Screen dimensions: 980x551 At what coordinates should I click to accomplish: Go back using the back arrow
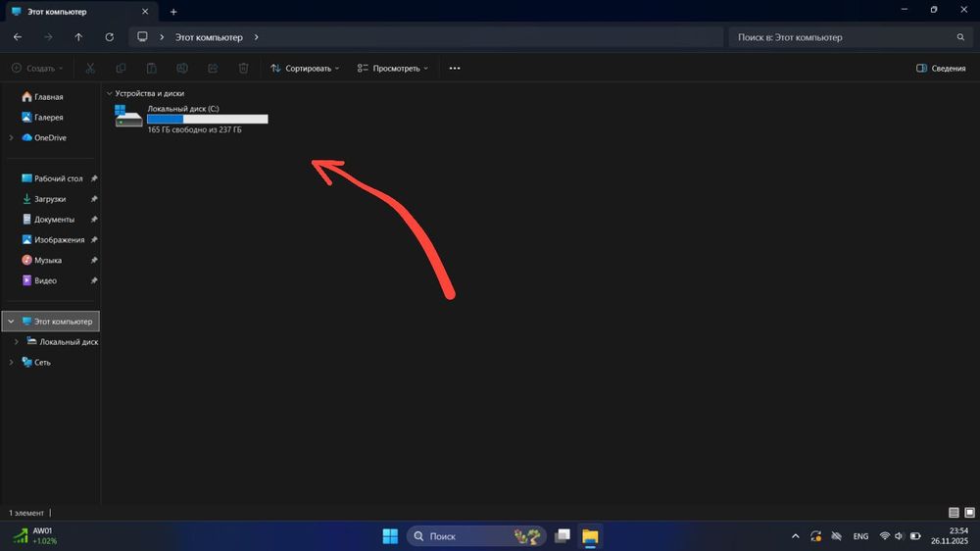point(18,37)
